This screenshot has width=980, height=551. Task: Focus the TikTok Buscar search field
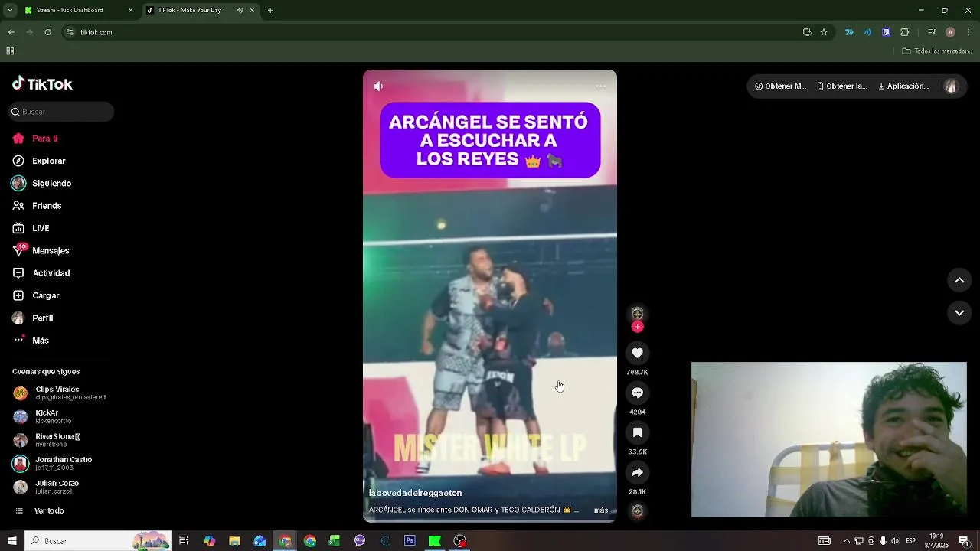(x=61, y=112)
